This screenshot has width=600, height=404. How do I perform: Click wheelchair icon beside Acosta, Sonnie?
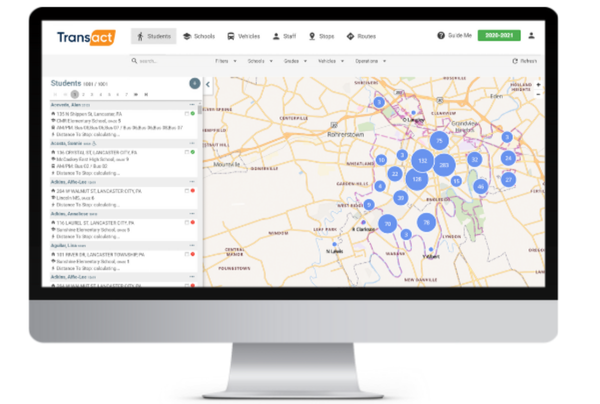click(x=94, y=143)
